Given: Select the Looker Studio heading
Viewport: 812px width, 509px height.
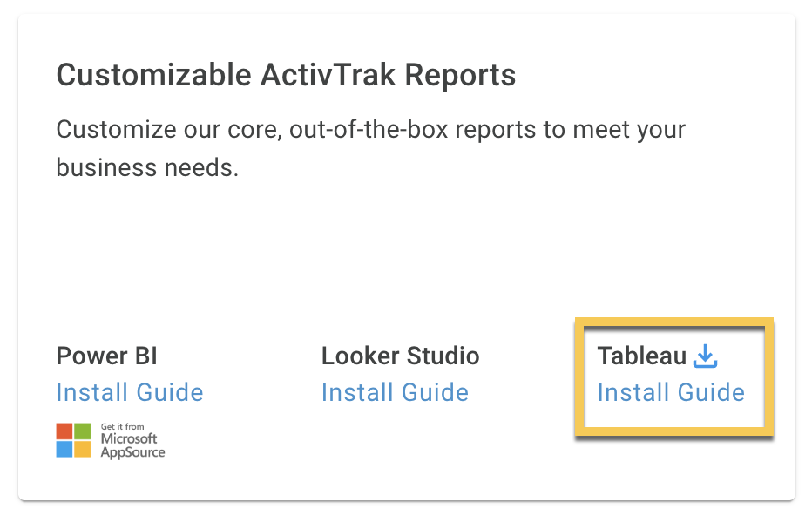Looking at the screenshot, I should point(400,356).
